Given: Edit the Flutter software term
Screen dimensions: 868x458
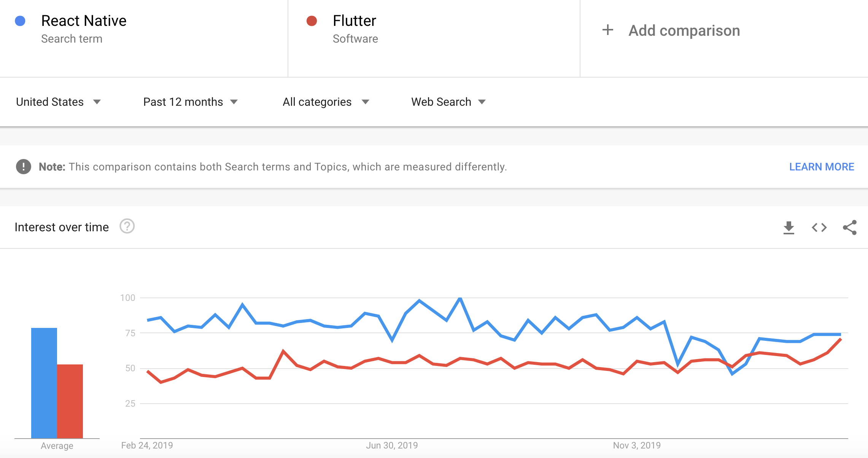Looking at the screenshot, I should pyautogui.click(x=354, y=21).
